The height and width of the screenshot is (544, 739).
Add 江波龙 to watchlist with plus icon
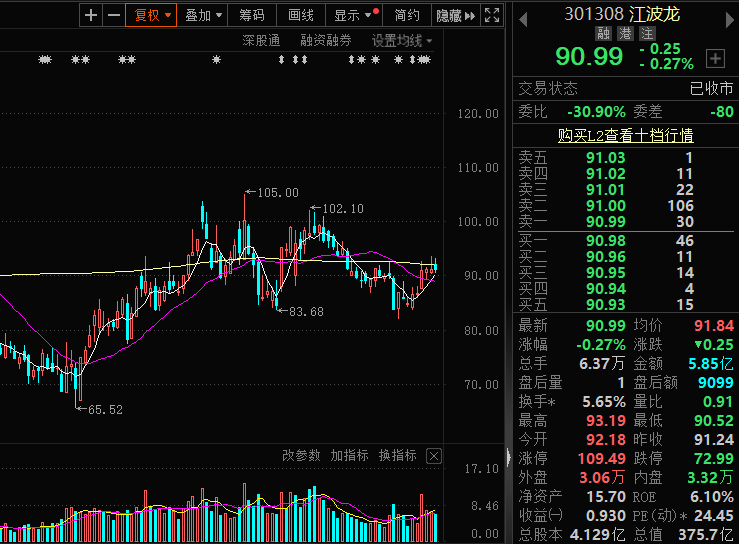715,58
